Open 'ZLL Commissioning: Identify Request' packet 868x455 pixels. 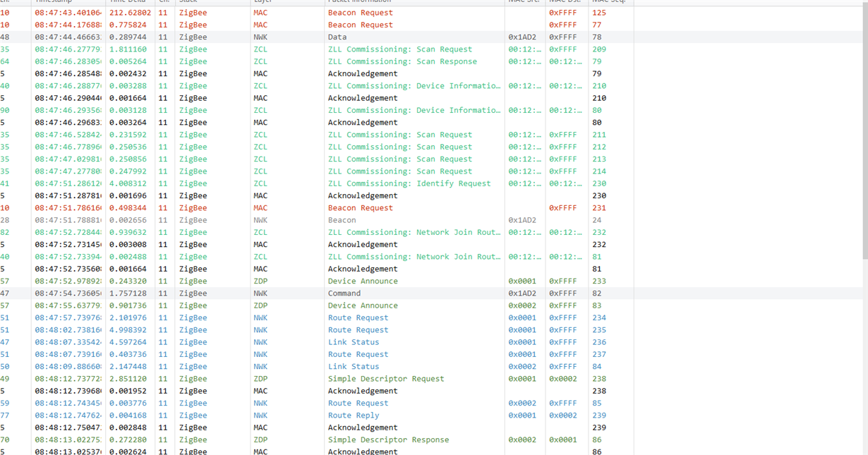point(409,183)
